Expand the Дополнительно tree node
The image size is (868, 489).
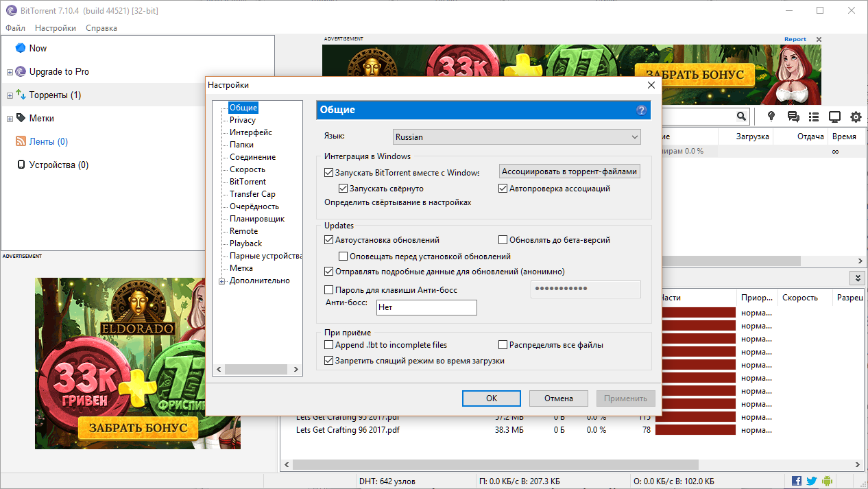[x=222, y=281]
